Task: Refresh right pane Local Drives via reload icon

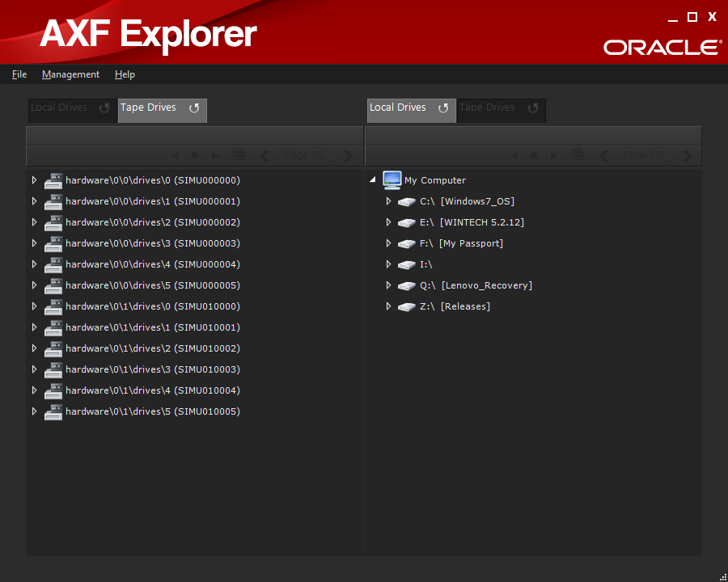Action: (443, 108)
